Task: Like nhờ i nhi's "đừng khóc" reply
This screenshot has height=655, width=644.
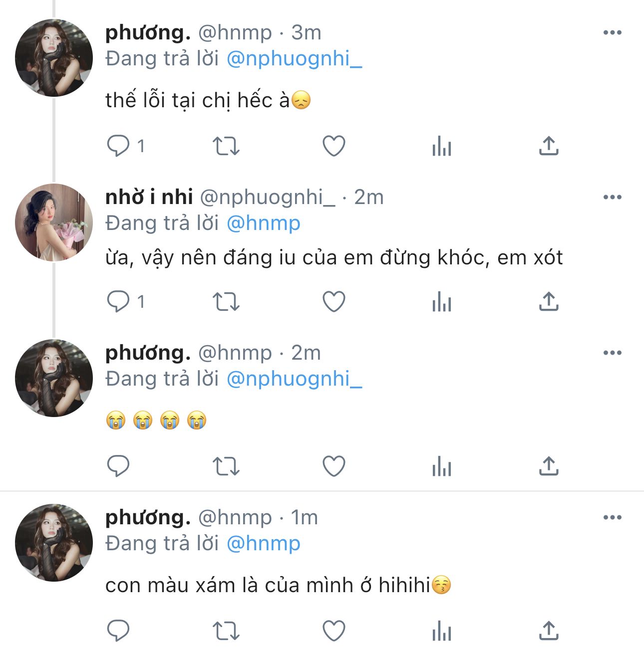Action: 334,302
